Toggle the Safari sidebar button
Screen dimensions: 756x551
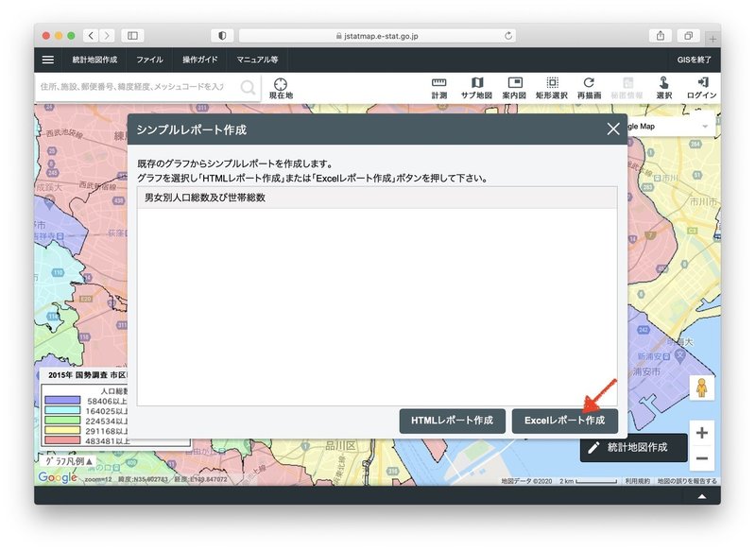coord(132,36)
